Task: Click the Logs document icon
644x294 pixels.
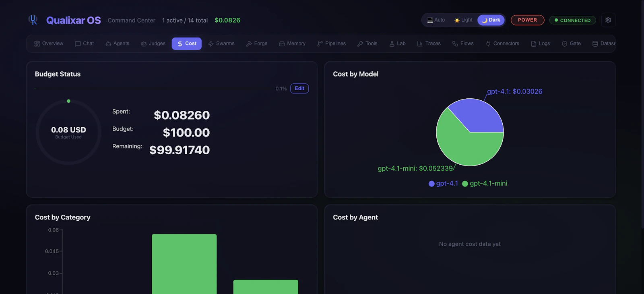Action: (534, 44)
